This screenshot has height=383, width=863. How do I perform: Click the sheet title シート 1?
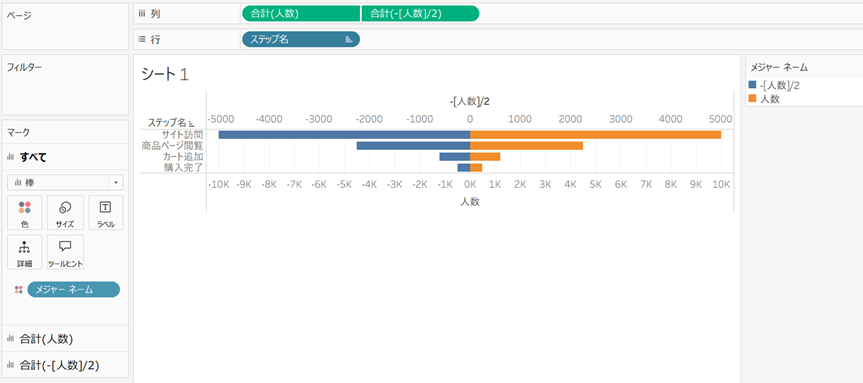coord(165,74)
